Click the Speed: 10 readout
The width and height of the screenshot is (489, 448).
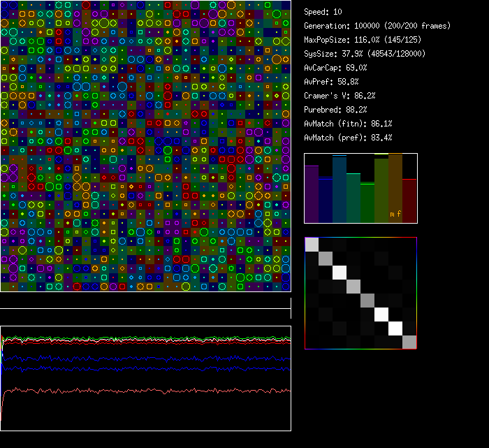pos(323,12)
